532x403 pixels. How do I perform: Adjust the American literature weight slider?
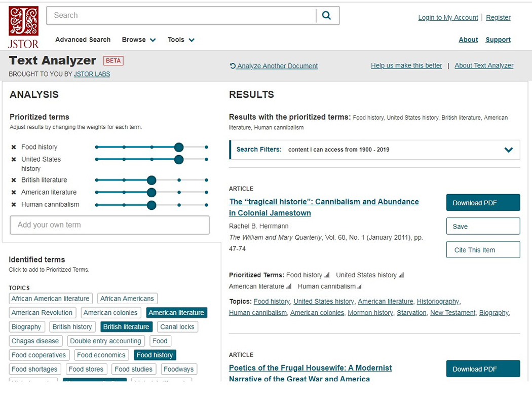pyautogui.click(x=151, y=192)
